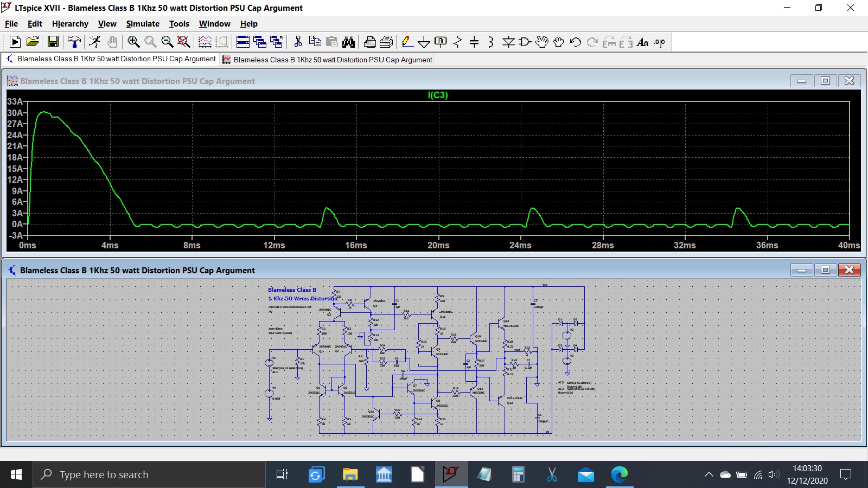The height and width of the screenshot is (488, 868).
Task: Click the running man halt icon
Action: 95,42
